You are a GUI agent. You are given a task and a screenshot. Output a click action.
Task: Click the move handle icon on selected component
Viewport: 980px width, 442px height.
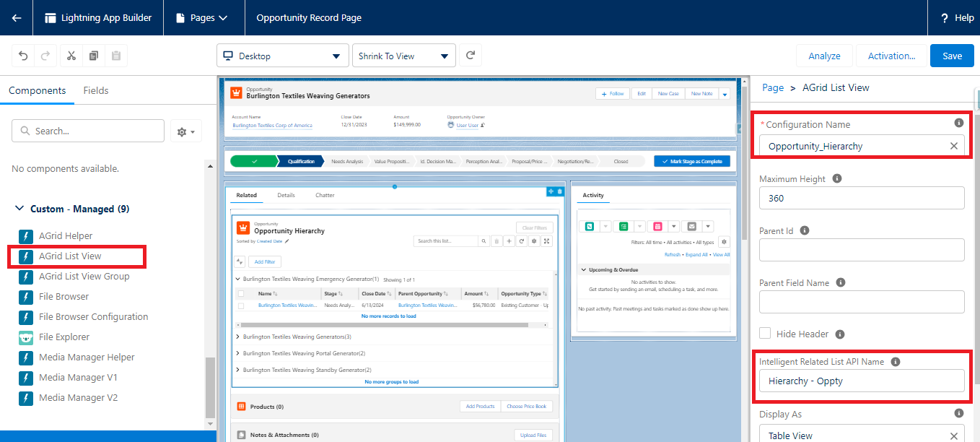point(551,191)
